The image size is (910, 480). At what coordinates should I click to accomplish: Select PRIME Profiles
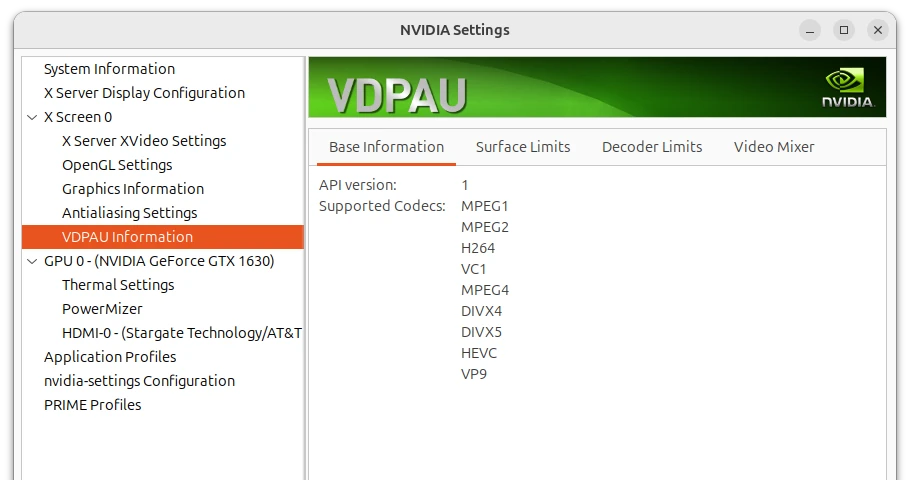[x=92, y=405]
